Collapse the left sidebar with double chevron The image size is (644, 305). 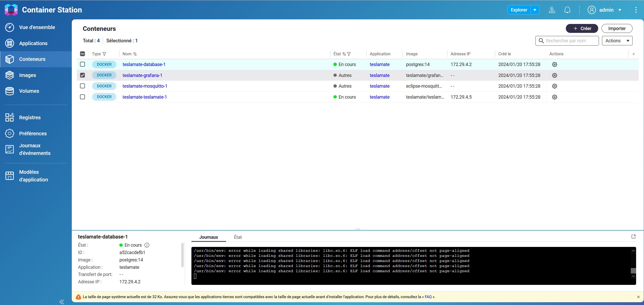(62, 302)
